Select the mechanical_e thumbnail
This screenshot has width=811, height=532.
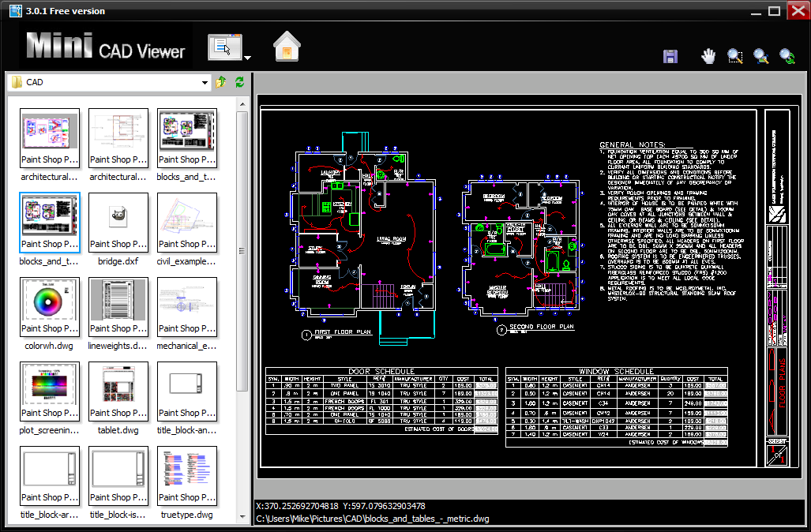[186, 307]
